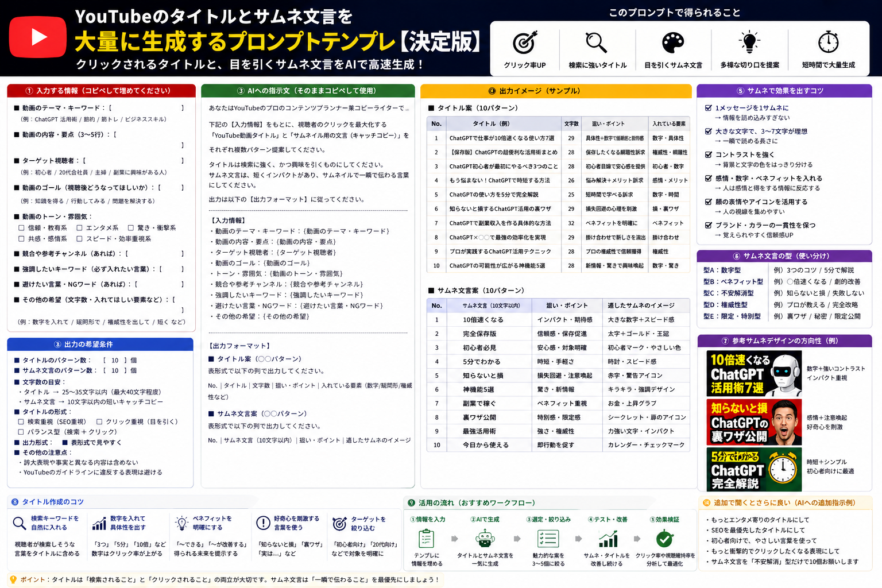Select the magnifier icon above 検索に強いタイトル
This screenshot has width=882, height=588.
596,42
